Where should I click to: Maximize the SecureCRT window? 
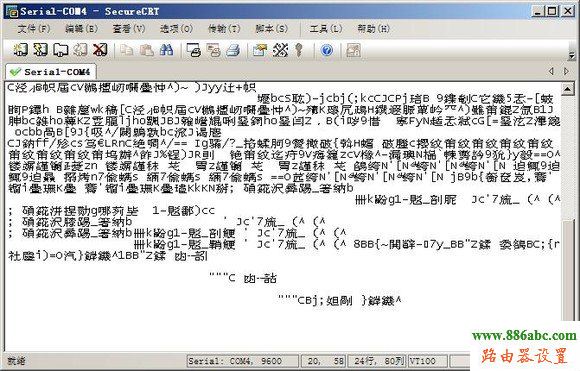coord(553,11)
